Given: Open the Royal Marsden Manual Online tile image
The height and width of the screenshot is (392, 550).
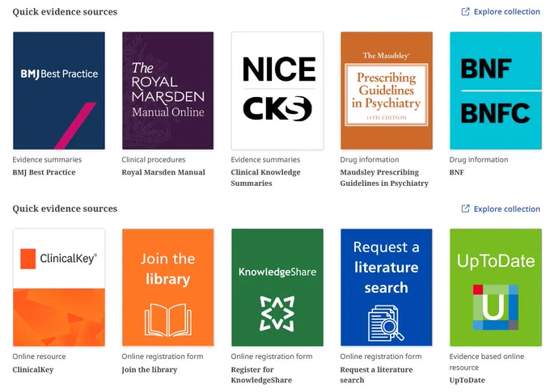Looking at the screenshot, I should tap(167, 91).
